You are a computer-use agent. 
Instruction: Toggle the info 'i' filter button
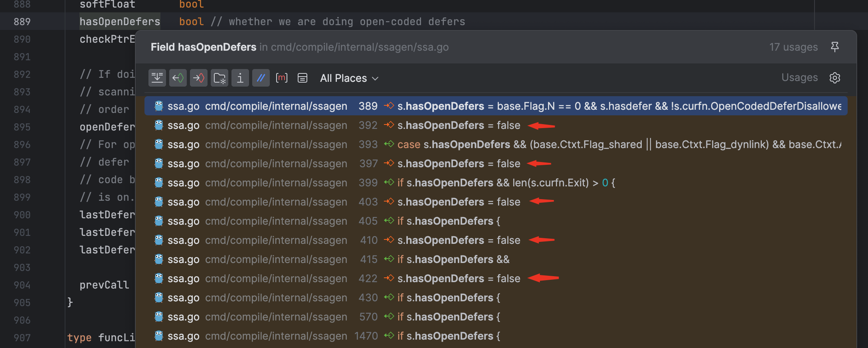tap(240, 78)
